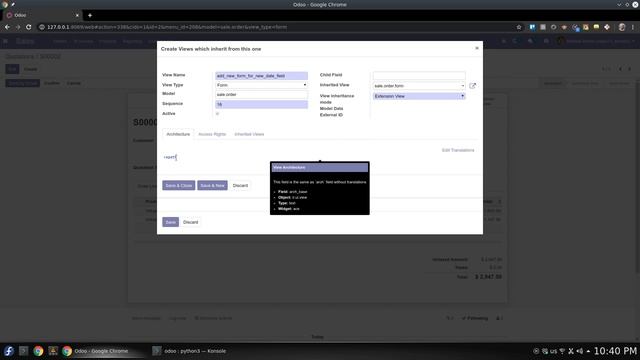Screen dimensions: 640x360
Task: Open the View inheritance mode dropdown
Action: coord(419,96)
